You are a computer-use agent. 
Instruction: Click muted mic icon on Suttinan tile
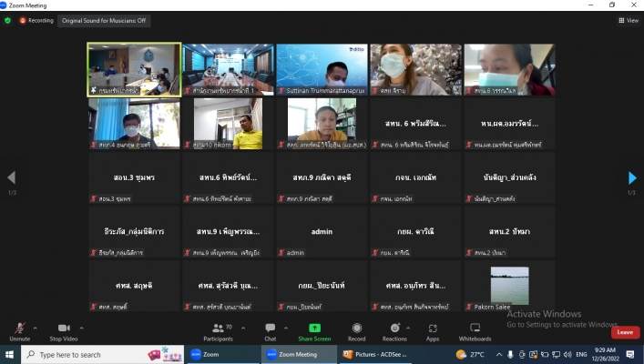(281, 91)
